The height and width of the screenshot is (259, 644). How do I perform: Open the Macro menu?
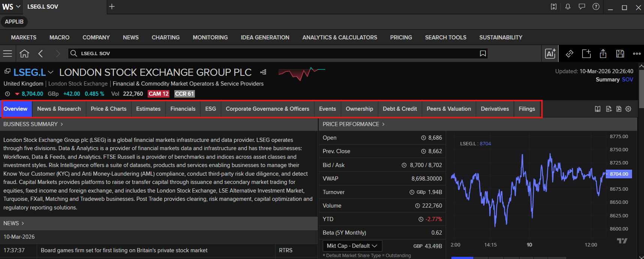pos(59,38)
